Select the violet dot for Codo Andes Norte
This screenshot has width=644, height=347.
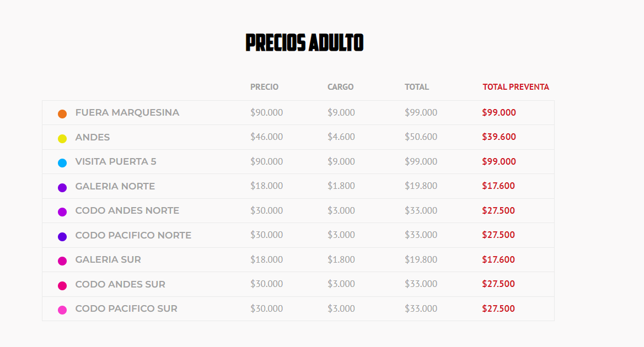click(x=62, y=212)
